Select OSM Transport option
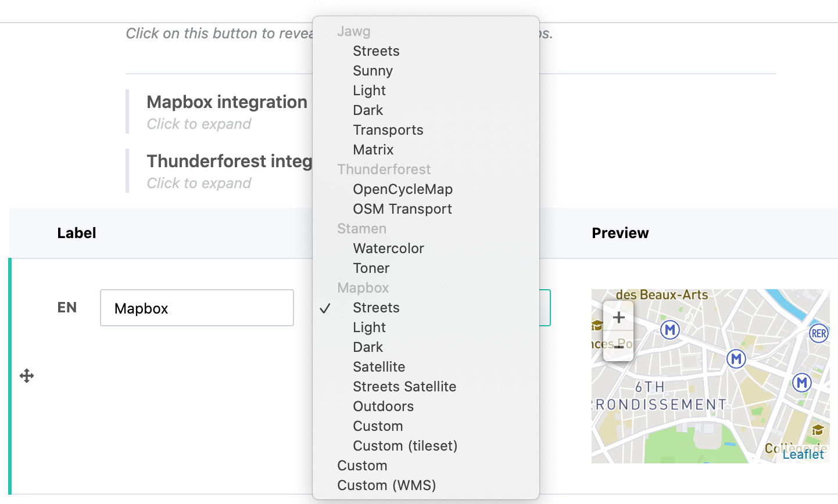This screenshot has height=504, width=838. click(402, 209)
